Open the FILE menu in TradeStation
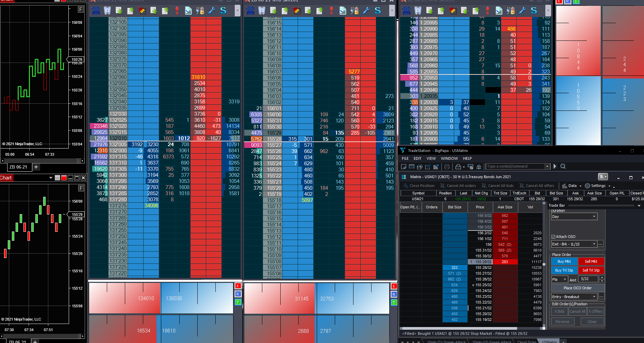 point(405,158)
